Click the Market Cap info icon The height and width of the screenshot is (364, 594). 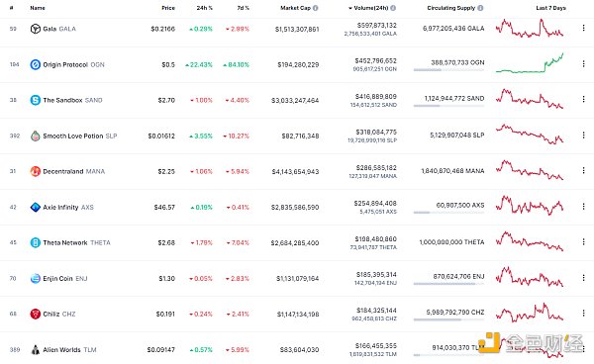pyautogui.click(x=316, y=8)
